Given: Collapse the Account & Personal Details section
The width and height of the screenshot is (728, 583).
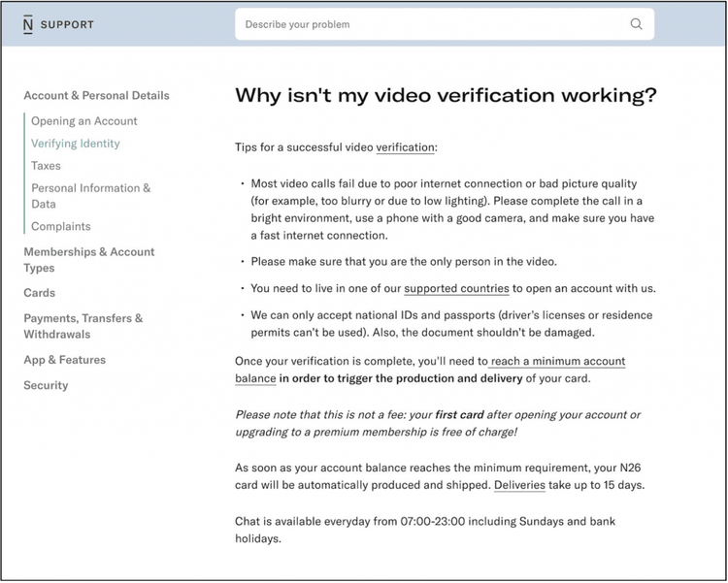Looking at the screenshot, I should click(96, 96).
